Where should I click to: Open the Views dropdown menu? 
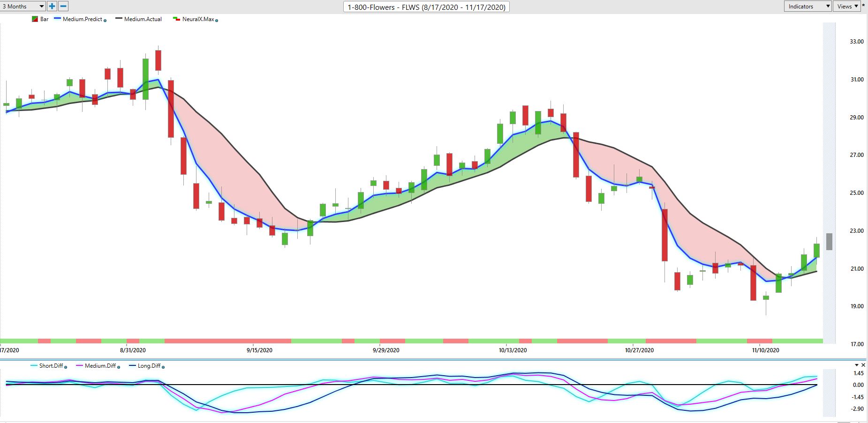pos(847,6)
